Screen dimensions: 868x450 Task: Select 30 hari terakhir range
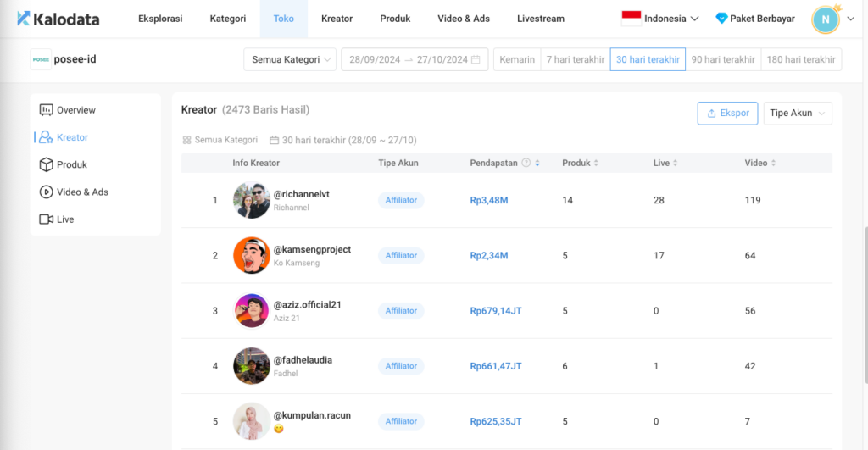648,59
